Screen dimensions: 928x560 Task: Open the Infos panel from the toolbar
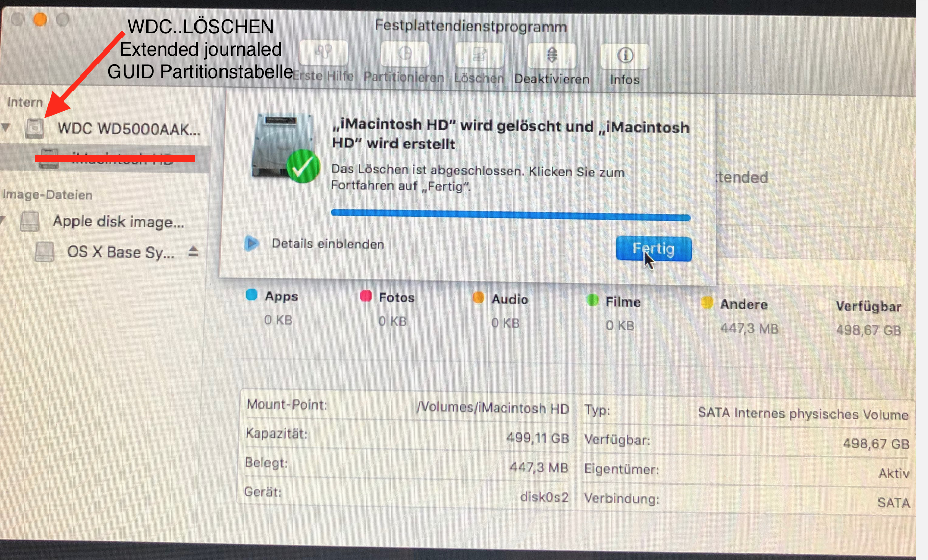[x=625, y=57]
